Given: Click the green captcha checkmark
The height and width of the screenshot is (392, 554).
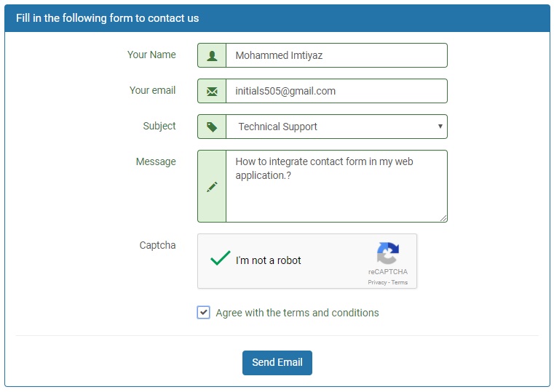Looking at the screenshot, I should (x=220, y=258).
